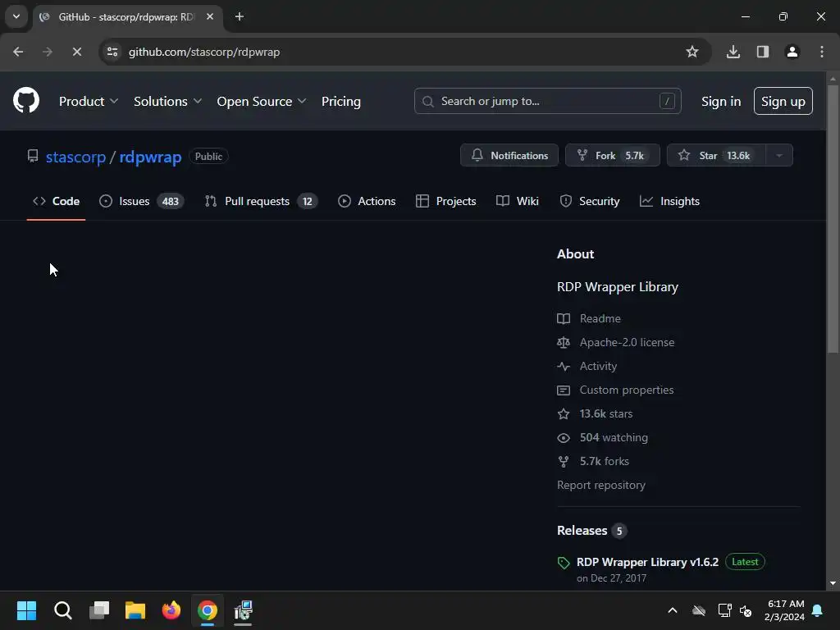Open the stascorp owner profile link

point(75,157)
